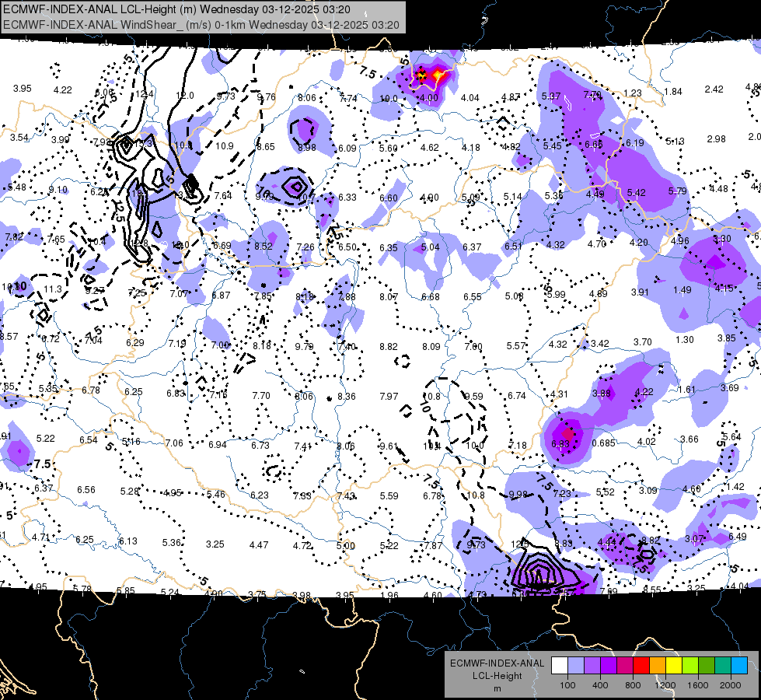Screen dimensions: 761x700
Task: Click the magenta legend swatch
Action: (625, 665)
